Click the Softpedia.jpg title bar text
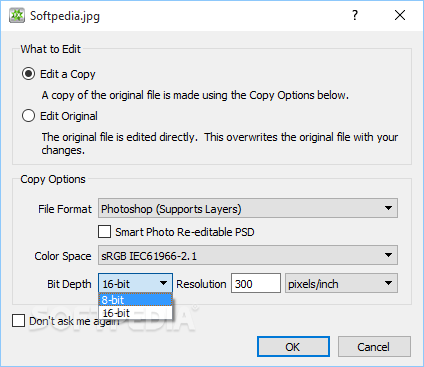 click(65, 16)
